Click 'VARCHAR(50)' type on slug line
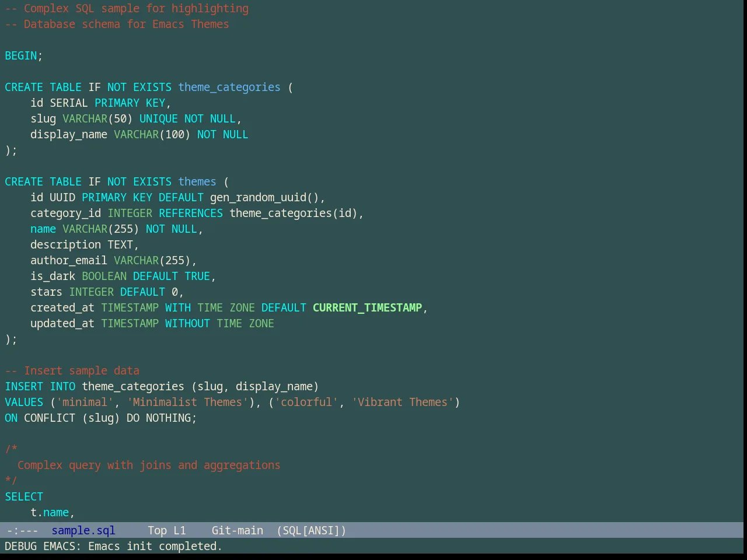The width and height of the screenshot is (747, 560). (97, 118)
